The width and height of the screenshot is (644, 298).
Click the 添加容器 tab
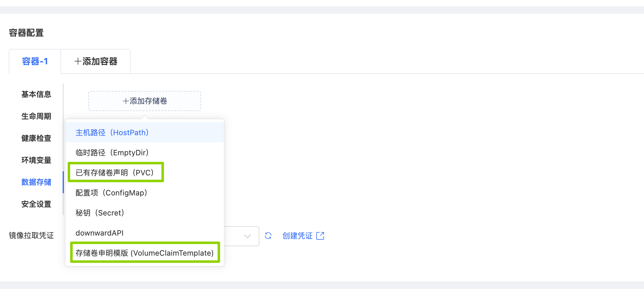[96, 61]
